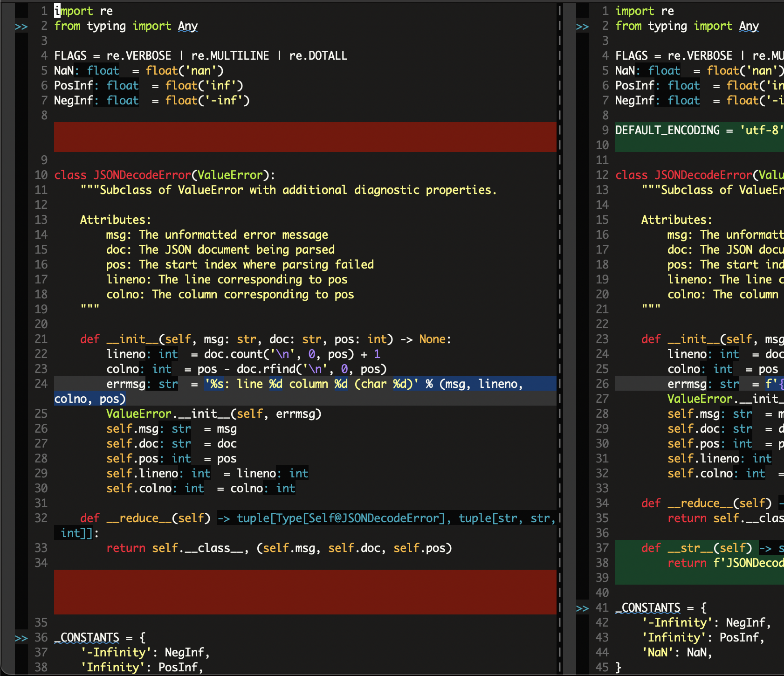The height and width of the screenshot is (676, 784).
Task: Click 'colno: The column corresponding to pos' line
Action: pos(230,295)
